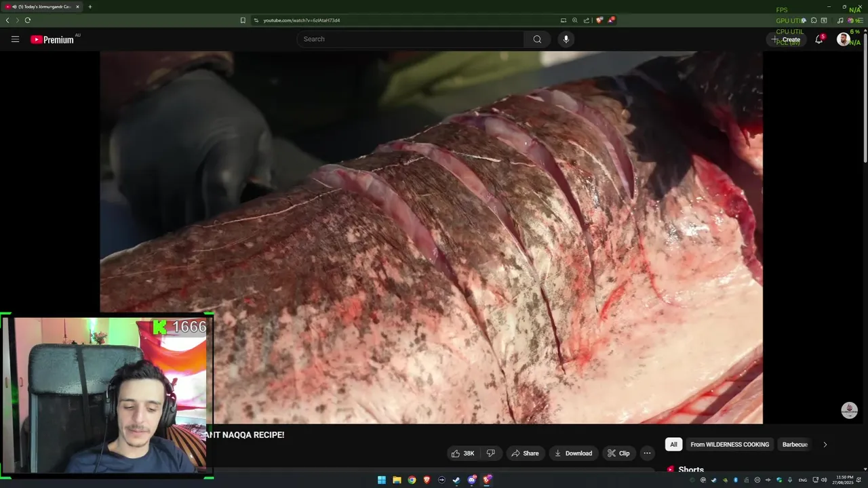
Task: Click share page icon in address bar
Action: pos(587,20)
